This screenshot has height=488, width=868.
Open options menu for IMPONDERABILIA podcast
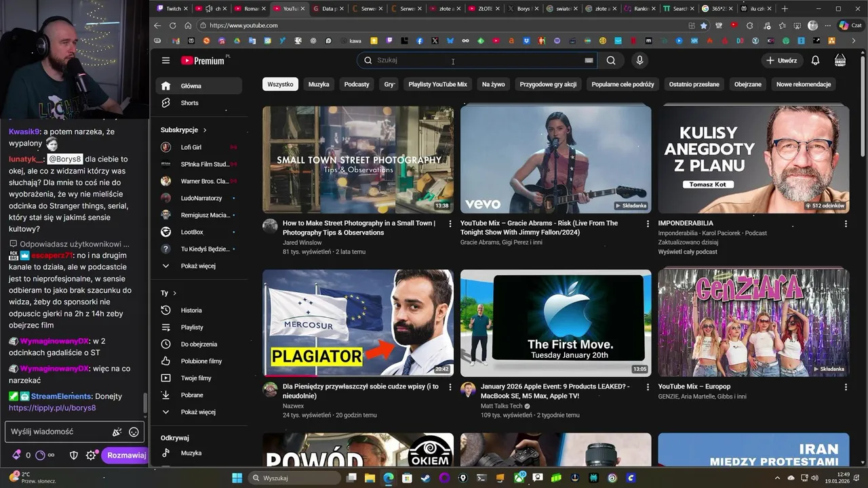point(846,223)
